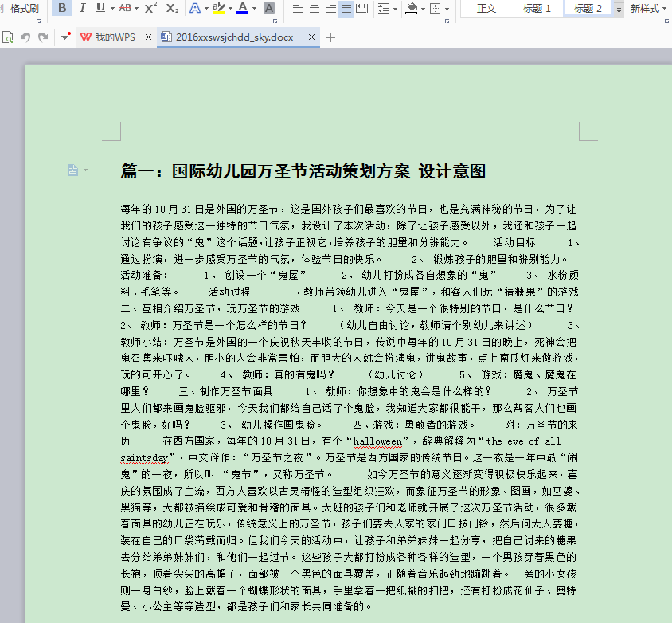672x623 pixels.
Task: Toggle underline on selected text
Action: [x=100, y=9]
